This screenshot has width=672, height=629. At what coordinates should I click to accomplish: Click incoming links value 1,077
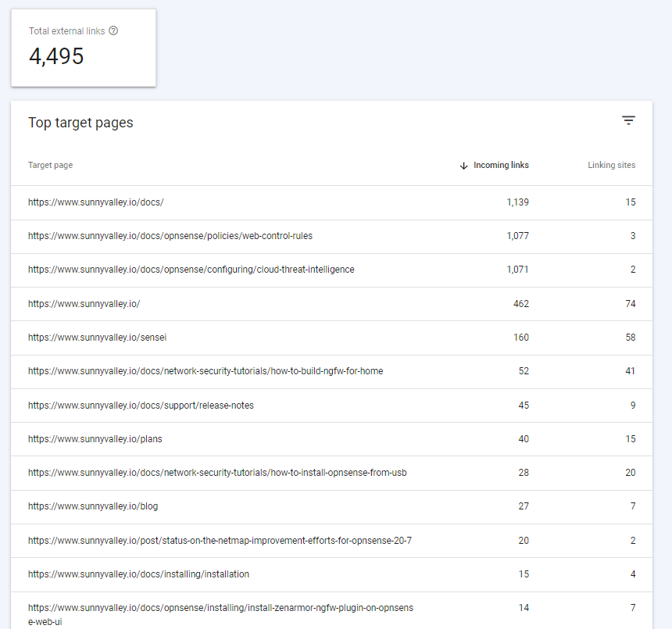(518, 236)
